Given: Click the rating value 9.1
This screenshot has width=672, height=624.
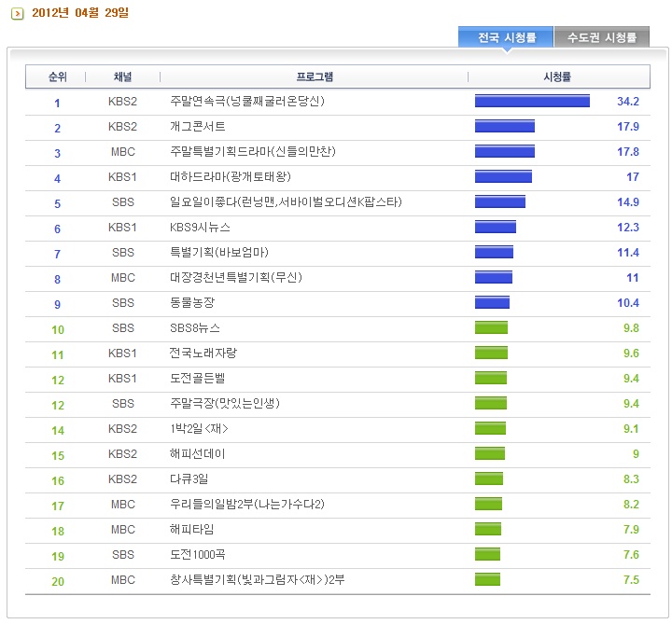Looking at the screenshot, I should pos(631,429).
